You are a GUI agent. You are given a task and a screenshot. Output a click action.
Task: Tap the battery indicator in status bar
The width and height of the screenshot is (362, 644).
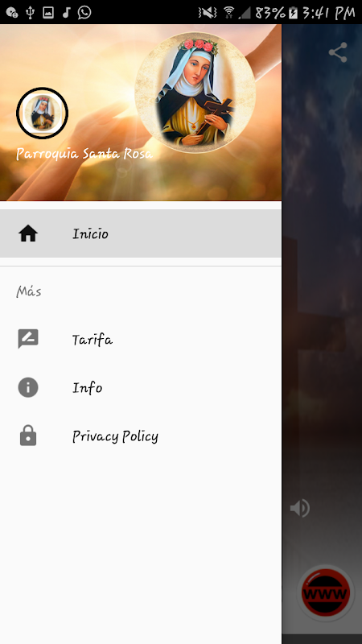pyautogui.click(x=293, y=13)
